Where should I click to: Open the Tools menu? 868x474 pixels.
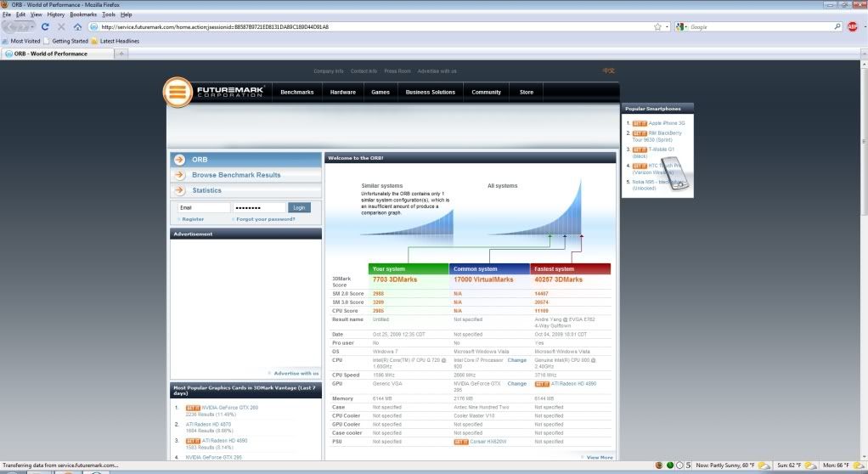[x=109, y=14]
